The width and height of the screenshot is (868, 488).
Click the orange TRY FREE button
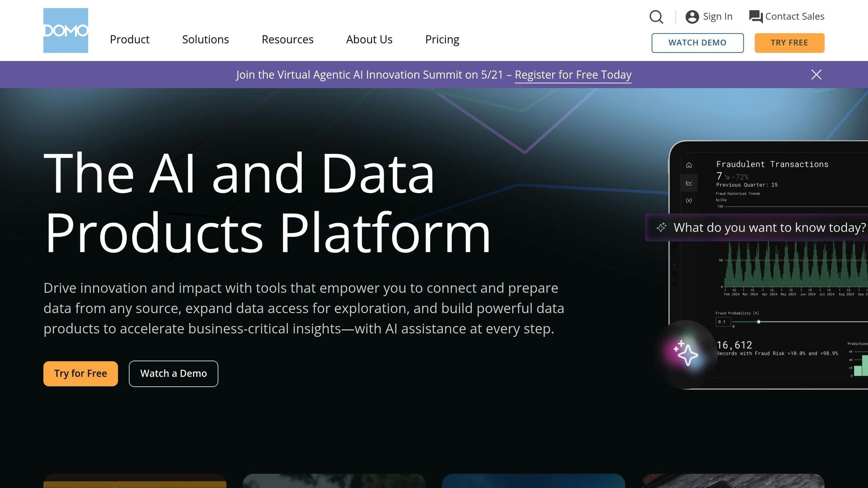click(x=789, y=43)
